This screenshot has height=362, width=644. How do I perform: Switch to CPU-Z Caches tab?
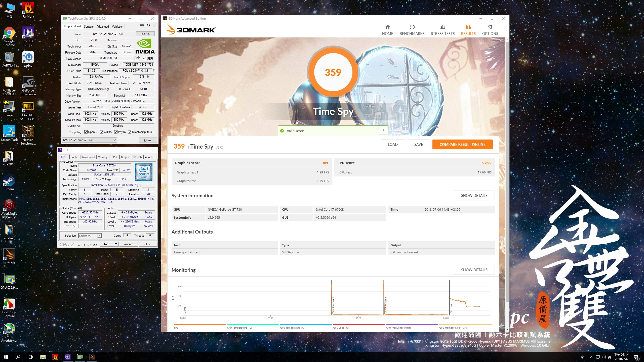(75, 157)
